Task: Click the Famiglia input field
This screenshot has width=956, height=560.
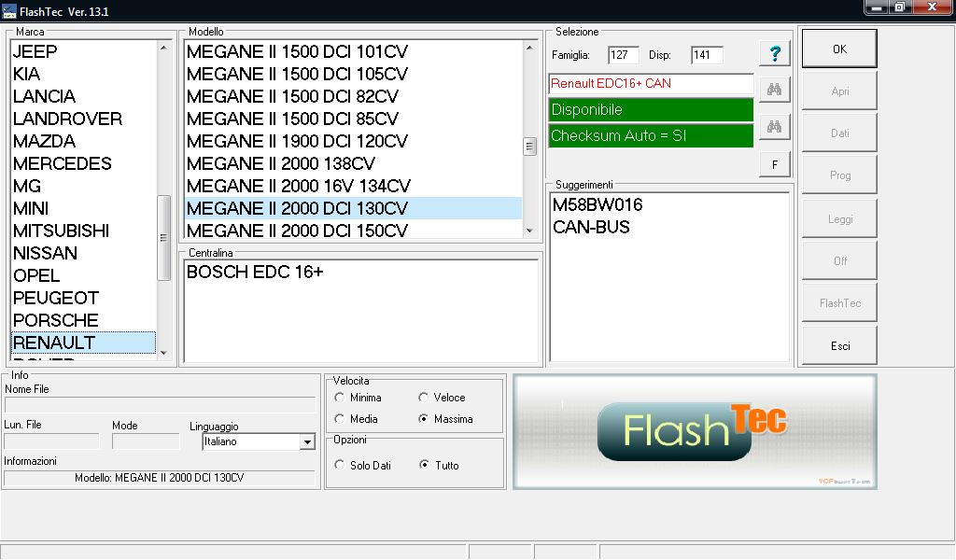Action: coord(623,55)
